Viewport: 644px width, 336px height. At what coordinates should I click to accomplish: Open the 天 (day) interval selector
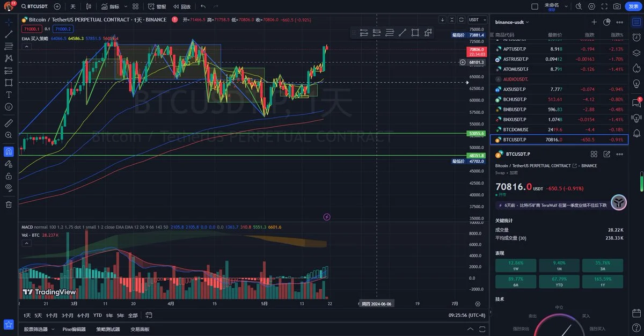(72, 6)
